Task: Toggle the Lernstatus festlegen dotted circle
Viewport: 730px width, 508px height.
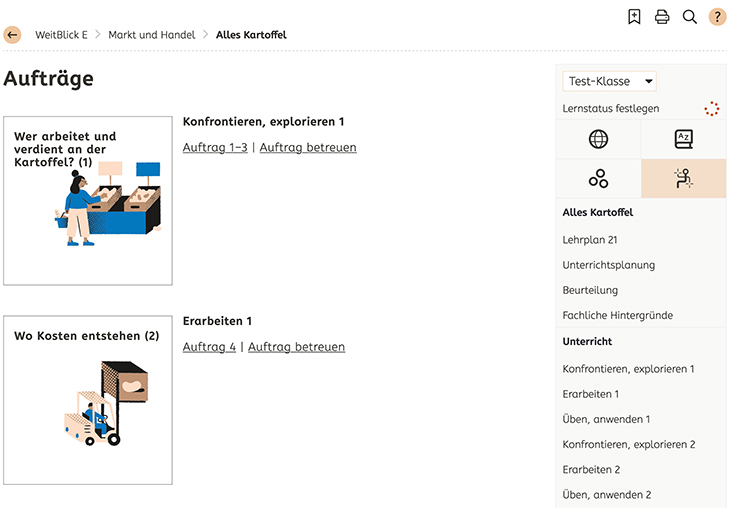Action: [711, 108]
